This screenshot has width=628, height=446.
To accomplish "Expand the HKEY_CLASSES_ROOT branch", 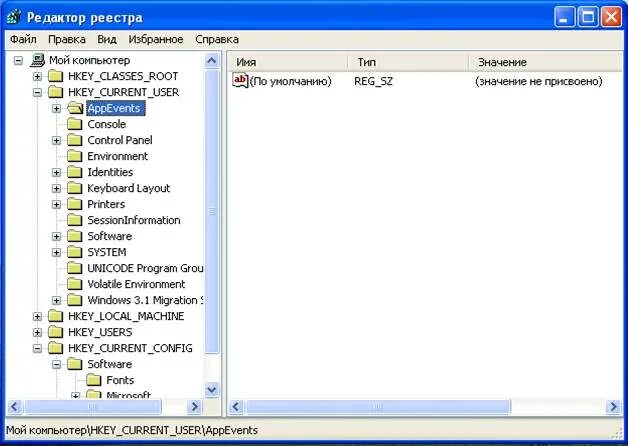I will pyautogui.click(x=37, y=76).
